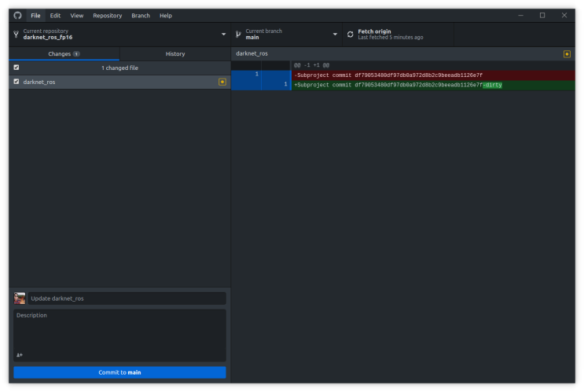Open the View menu
Screen dimensions: 584x392
tap(77, 15)
